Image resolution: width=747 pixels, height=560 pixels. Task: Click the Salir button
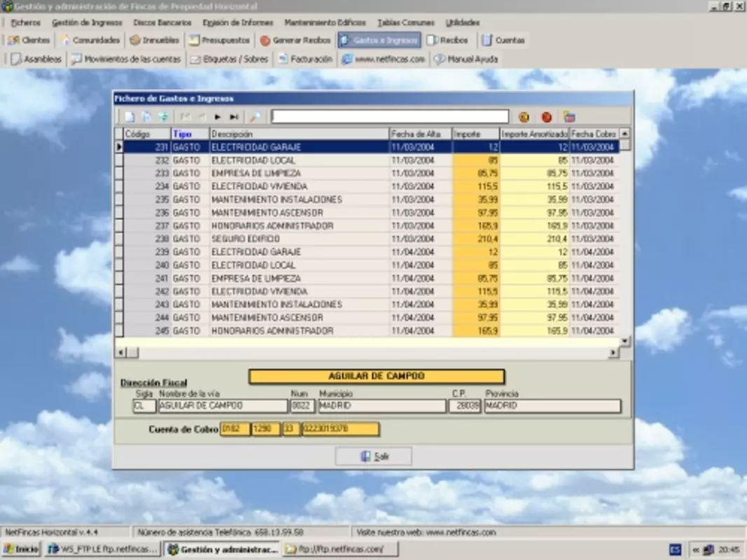click(x=374, y=456)
